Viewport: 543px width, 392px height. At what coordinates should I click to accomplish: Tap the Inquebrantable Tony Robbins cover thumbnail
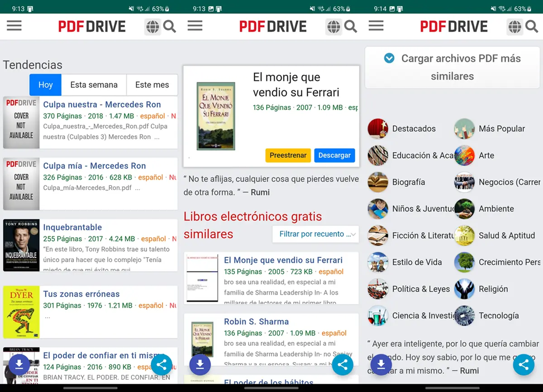[21, 245]
